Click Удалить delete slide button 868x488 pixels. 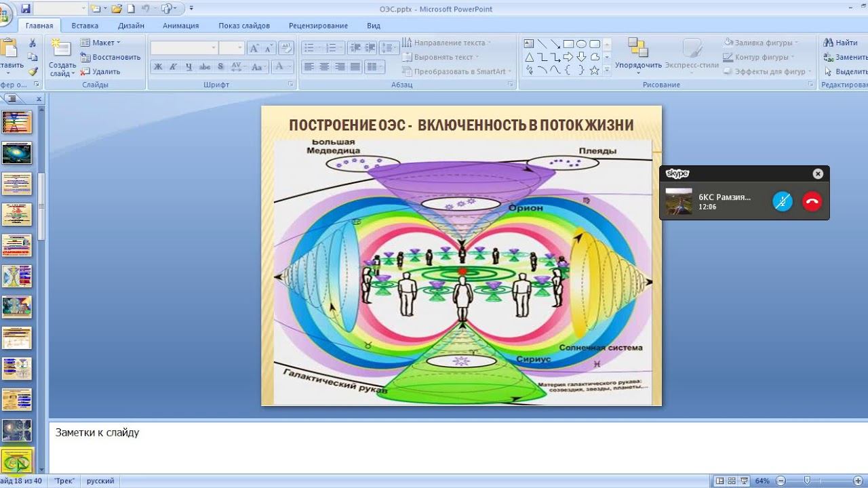pos(100,71)
